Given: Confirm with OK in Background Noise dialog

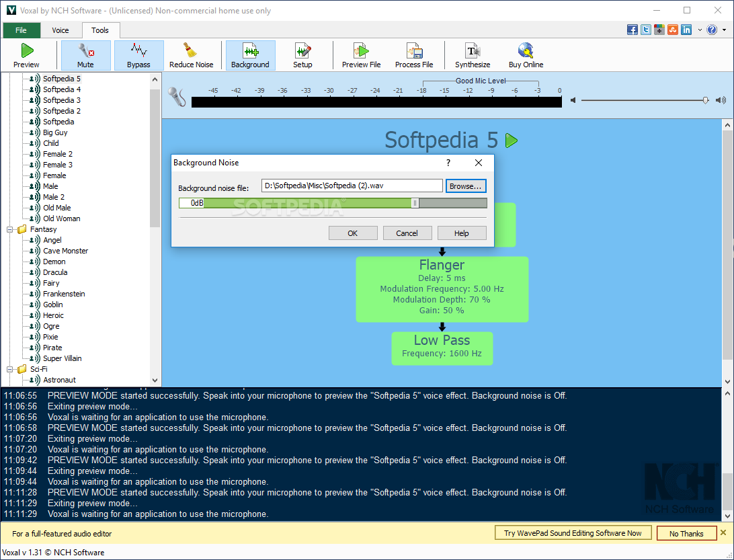Looking at the screenshot, I should [x=353, y=233].
